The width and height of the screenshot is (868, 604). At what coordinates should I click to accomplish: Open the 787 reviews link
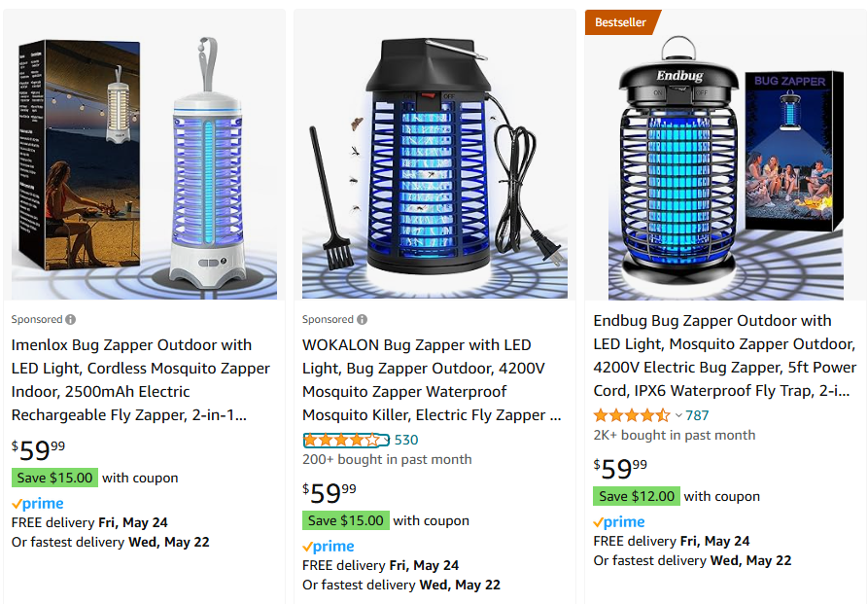coord(697,415)
